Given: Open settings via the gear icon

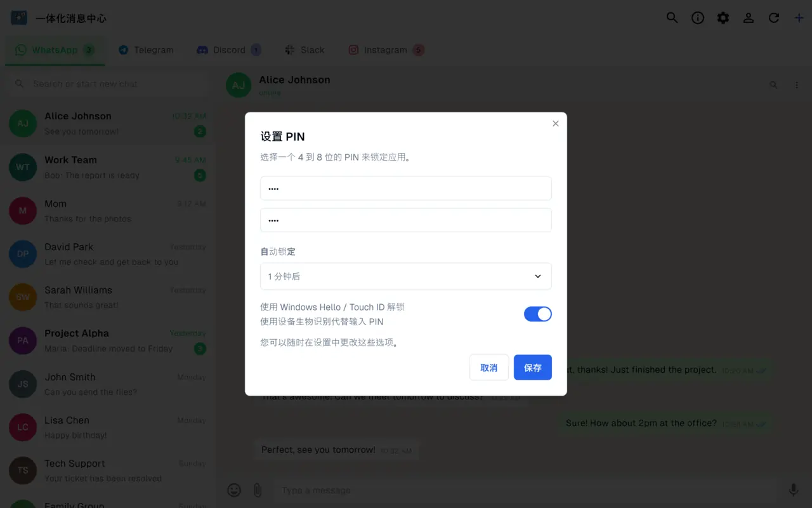Looking at the screenshot, I should point(723,18).
